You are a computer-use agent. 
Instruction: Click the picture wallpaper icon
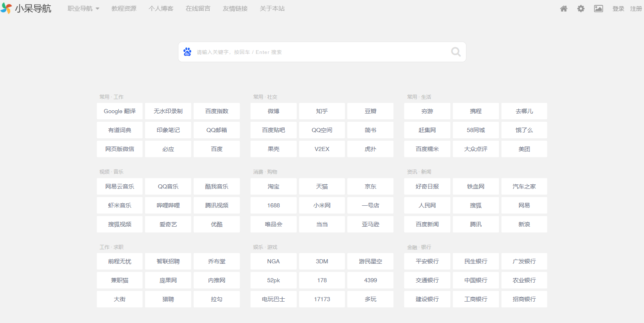[598, 9]
